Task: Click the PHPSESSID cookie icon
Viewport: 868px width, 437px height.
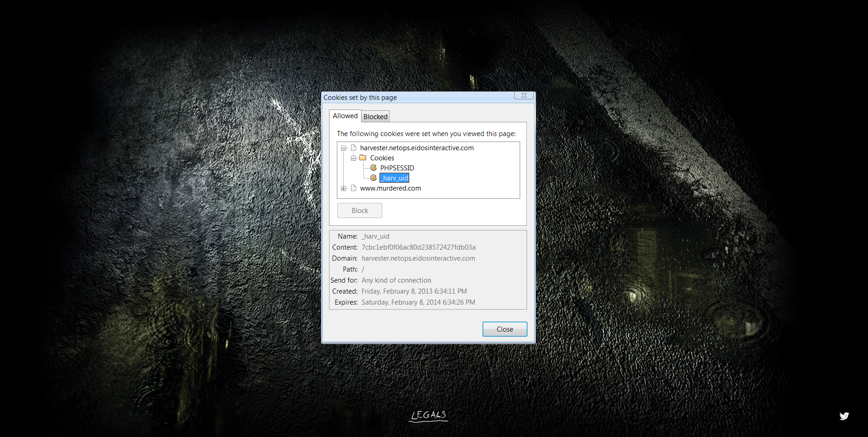Action: pos(374,168)
